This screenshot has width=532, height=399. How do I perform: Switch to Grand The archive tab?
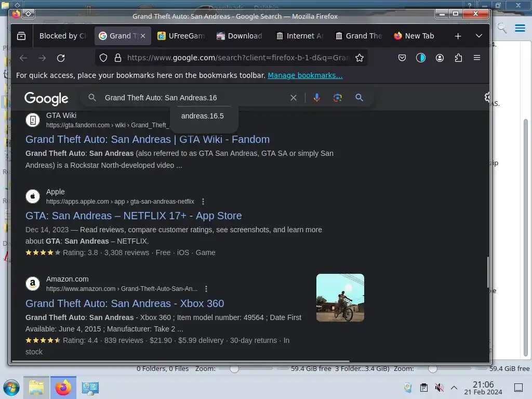[358, 36]
